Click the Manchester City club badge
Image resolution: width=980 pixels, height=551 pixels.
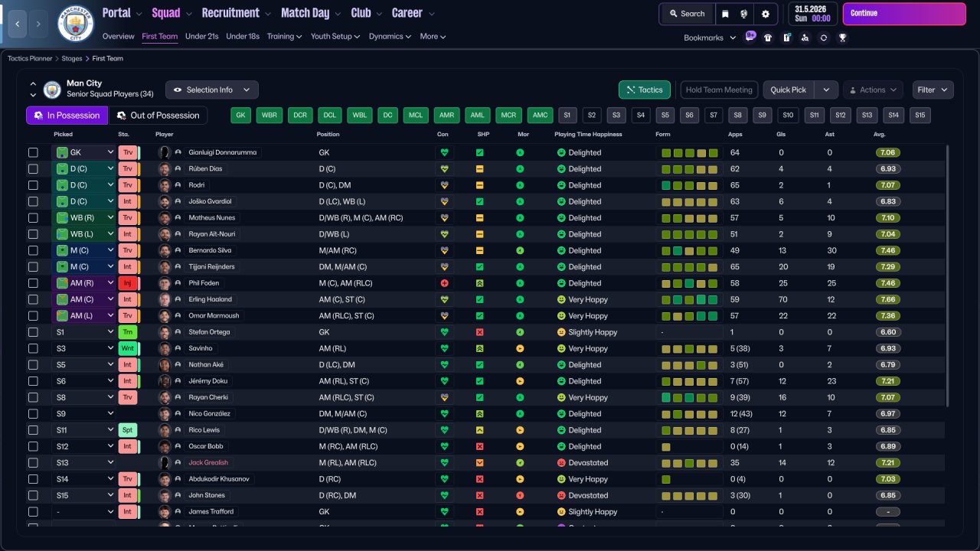click(76, 24)
